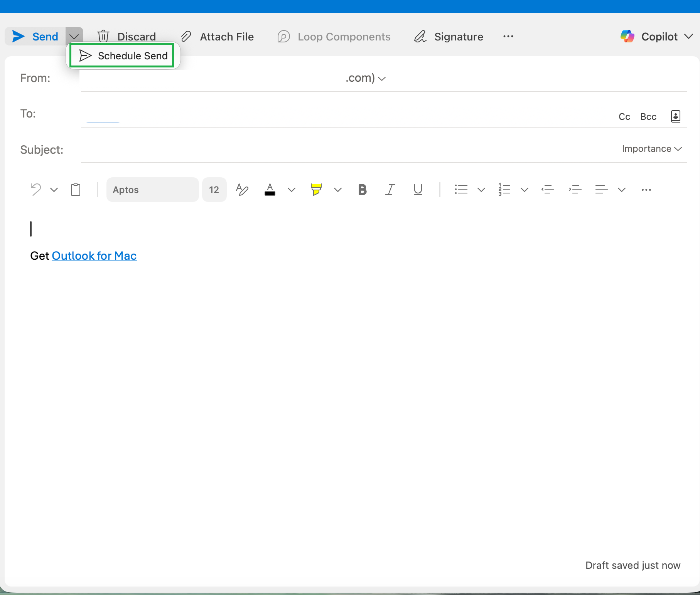Set text alignment
This screenshot has height=595, width=700.
[601, 190]
